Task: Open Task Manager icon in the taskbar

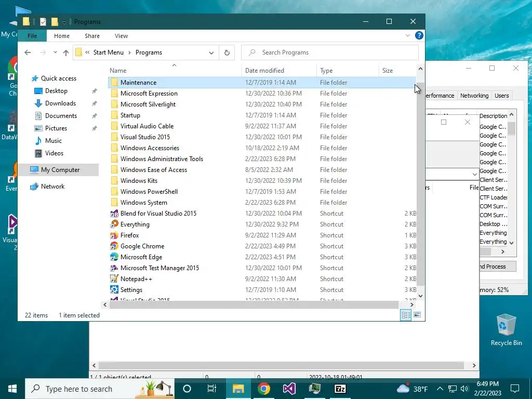Action: [x=314, y=389]
